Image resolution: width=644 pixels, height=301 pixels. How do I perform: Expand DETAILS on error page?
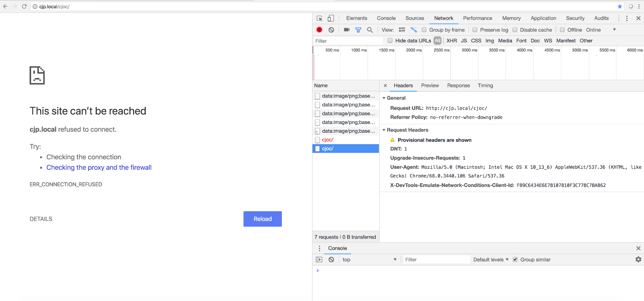click(x=41, y=219)
